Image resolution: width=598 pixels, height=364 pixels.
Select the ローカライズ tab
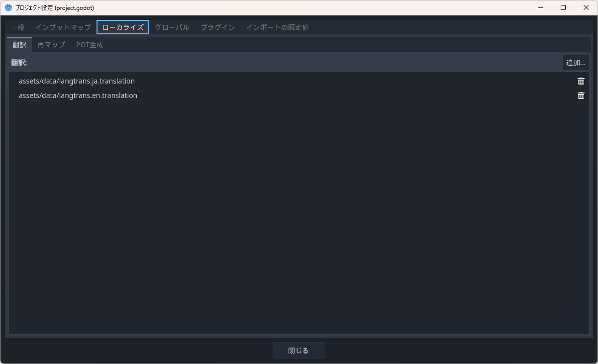click(123, 27)
